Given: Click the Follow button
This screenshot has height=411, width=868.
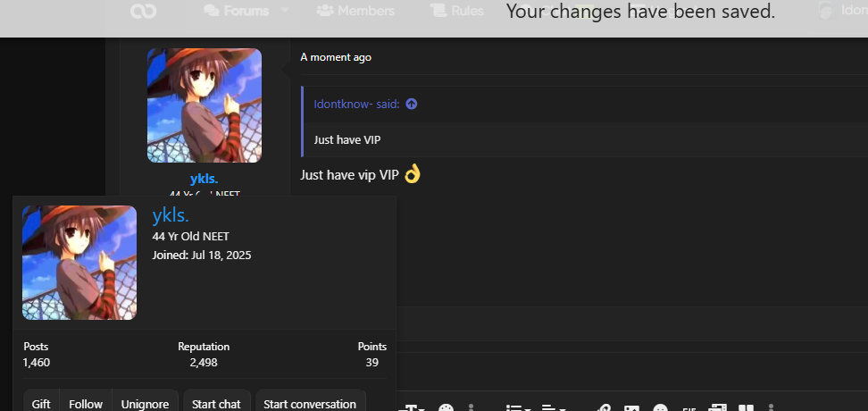Looking at the screenshot, I should pyautogui.click(x=85, y=404).
